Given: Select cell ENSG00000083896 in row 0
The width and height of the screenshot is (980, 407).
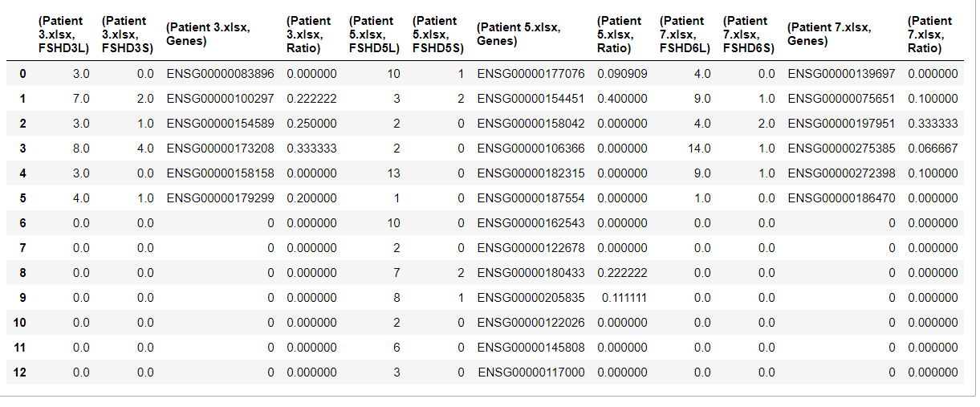Looking at the screenshot, I should click(x=221, y=74).
